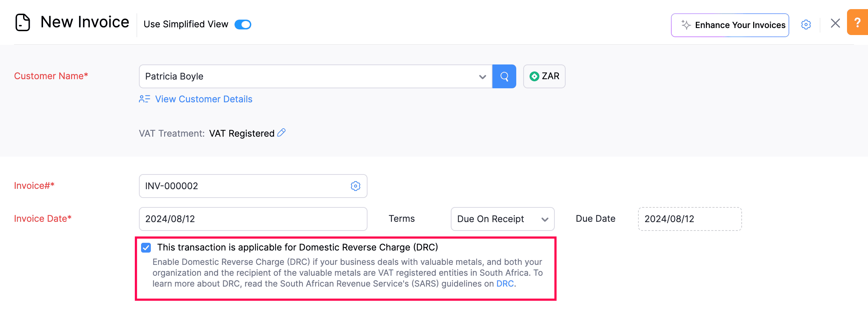Click the New Invoice document icon
This screenshot has width=868, height=309.
pyautogui.click(x=23, y=22)
